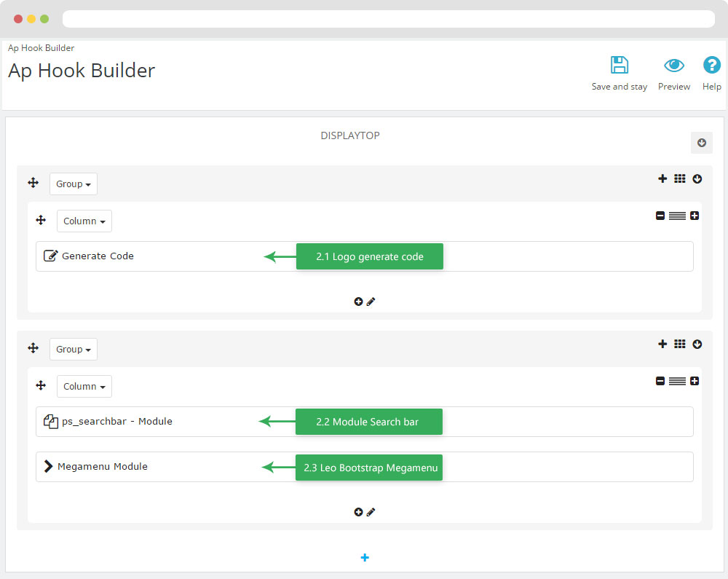This screenshot has height=579, width=728.
Task: Add widget in second column circle-plus
Action: [358, 512]
